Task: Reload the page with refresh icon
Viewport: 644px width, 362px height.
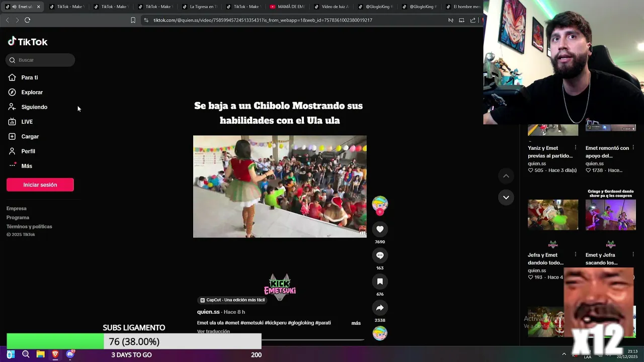Action: coord(27,20)
